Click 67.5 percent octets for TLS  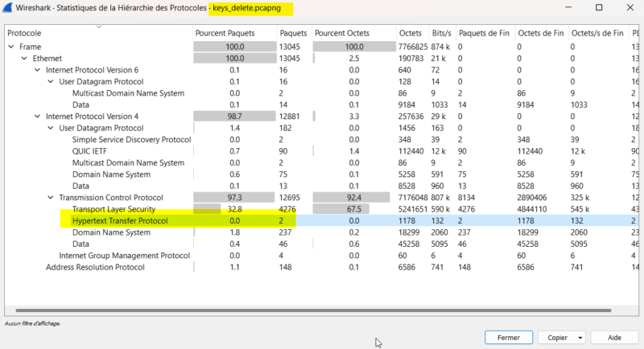coord(353,209)
